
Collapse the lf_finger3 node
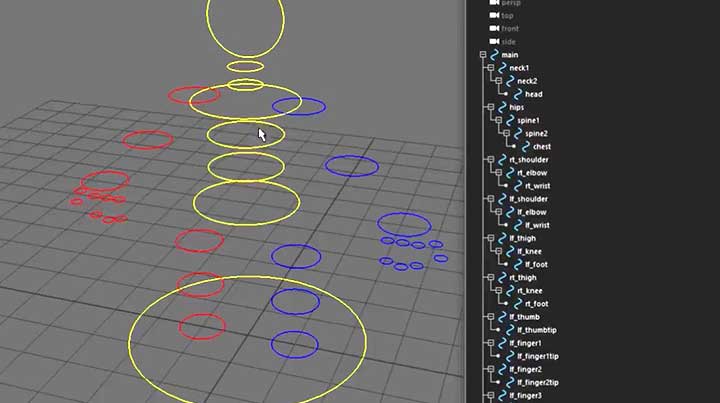tap(491, 395)
